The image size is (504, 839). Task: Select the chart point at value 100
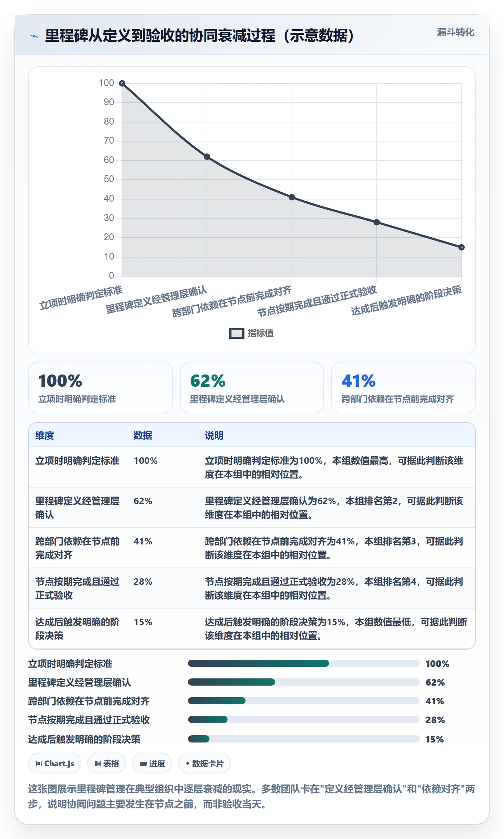(122, 84)
